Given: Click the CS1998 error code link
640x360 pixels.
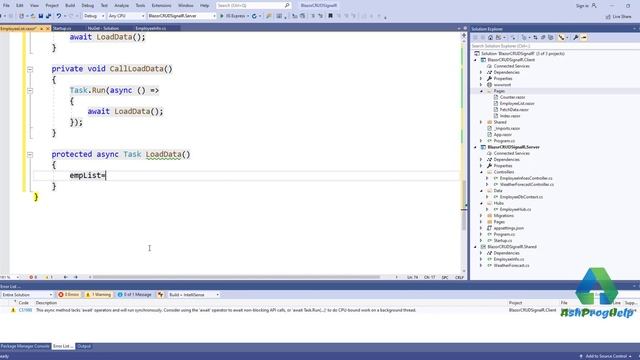Looking at the screenshot, I should 25,310.
